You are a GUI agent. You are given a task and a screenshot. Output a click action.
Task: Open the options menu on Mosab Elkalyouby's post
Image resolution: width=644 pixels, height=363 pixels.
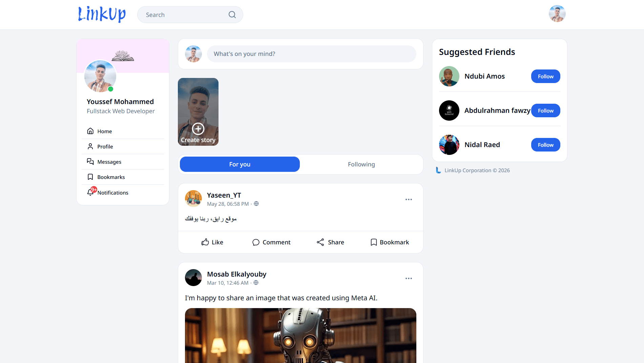[x=409, y=279]
